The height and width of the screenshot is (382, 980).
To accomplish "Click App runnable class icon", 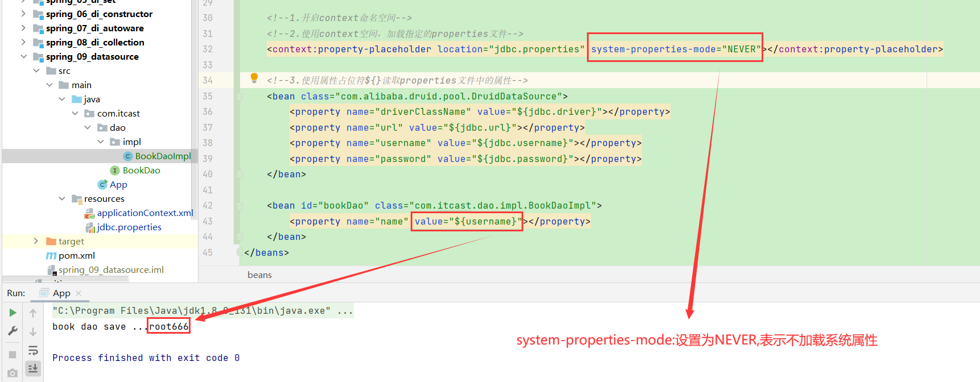I will click(x=102, y=184).
